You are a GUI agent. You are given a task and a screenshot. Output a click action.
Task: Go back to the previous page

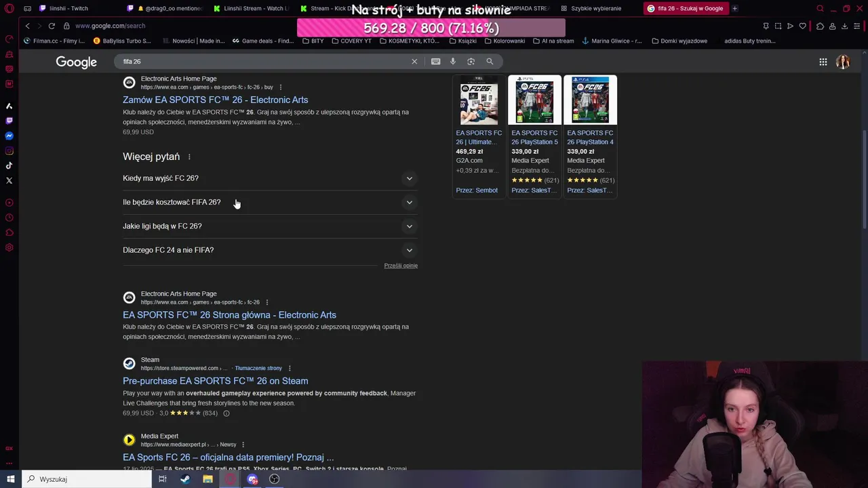click(x=27, y=26)
